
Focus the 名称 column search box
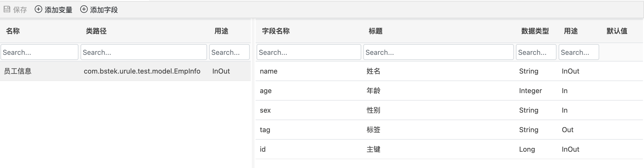[39, 52]
